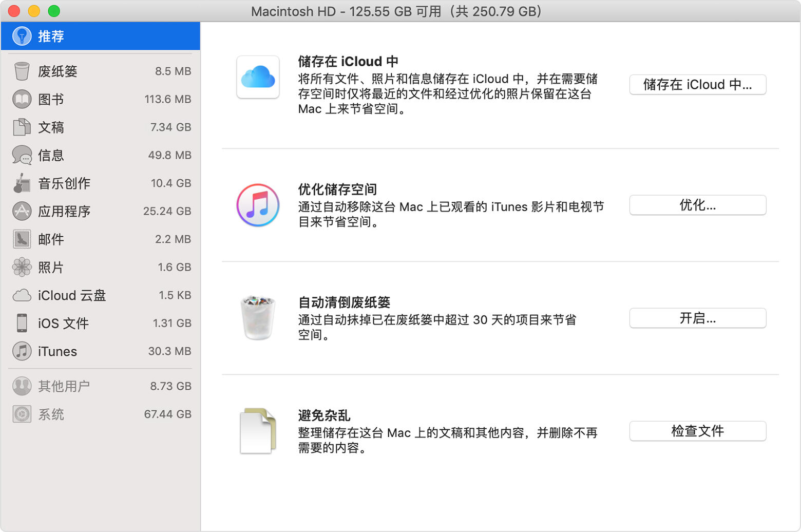Click the music note icon for iTunes
801x532 pixels.
pyautogui.click(x=22, y=351)
